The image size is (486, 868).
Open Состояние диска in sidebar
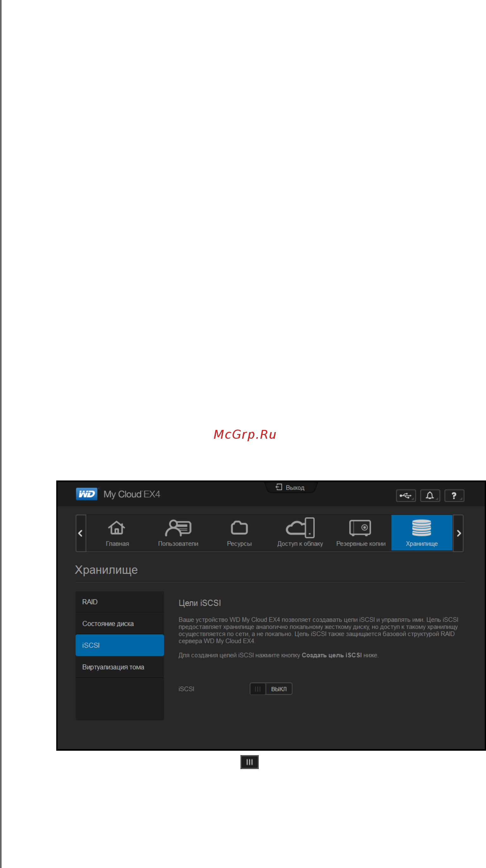click(119, 624)
